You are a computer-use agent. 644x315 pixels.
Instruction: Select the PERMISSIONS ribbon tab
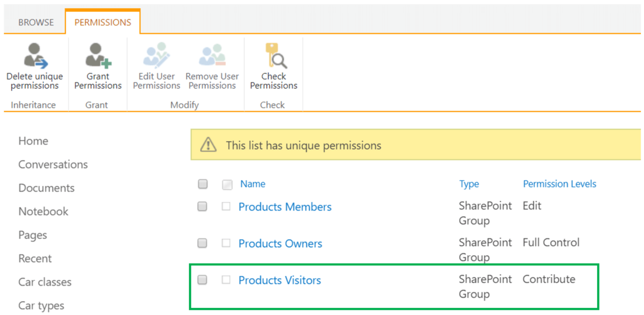(103, 22)
